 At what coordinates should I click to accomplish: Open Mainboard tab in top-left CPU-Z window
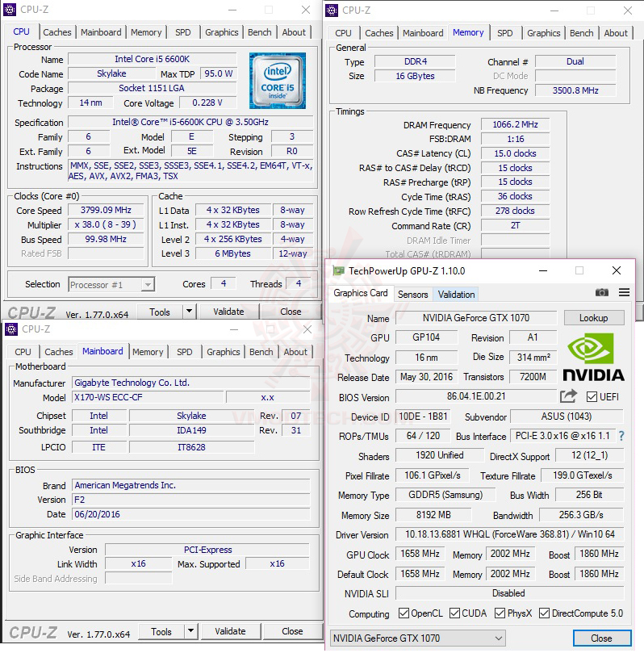[x=101, y=32]
